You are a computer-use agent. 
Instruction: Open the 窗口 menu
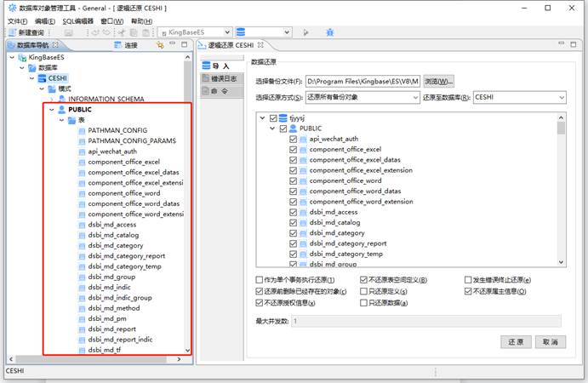[x=112, y=21]
